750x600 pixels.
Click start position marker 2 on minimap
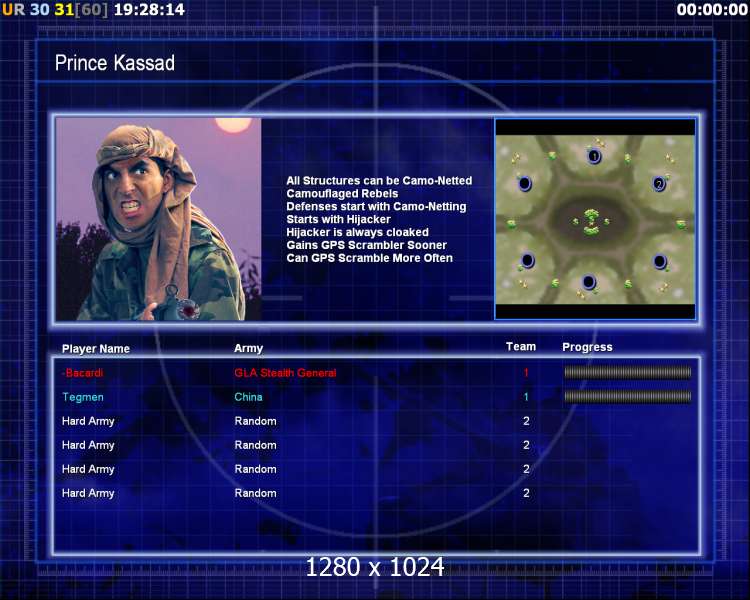point(659,184)
